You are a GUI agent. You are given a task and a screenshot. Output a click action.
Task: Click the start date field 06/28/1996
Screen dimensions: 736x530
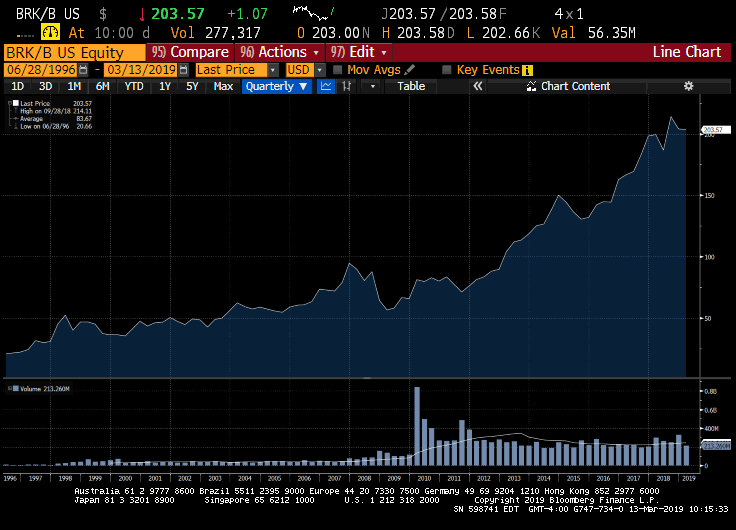41,70
